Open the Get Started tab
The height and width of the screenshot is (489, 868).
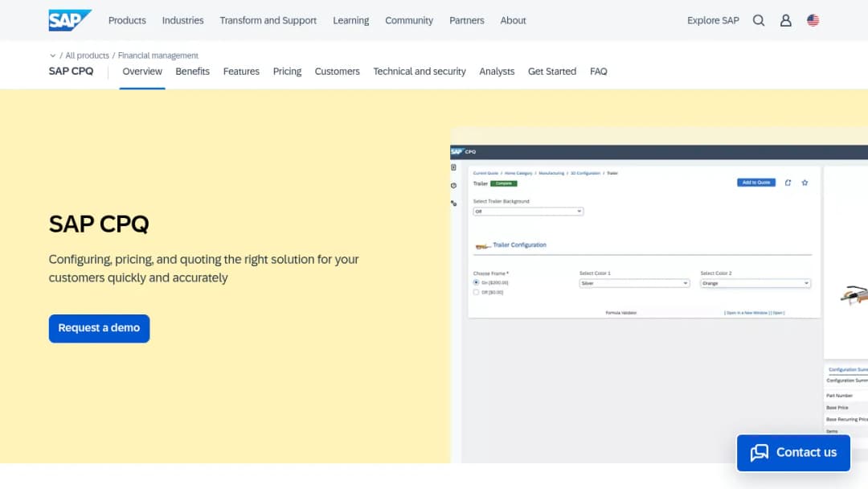coord(552,72)
